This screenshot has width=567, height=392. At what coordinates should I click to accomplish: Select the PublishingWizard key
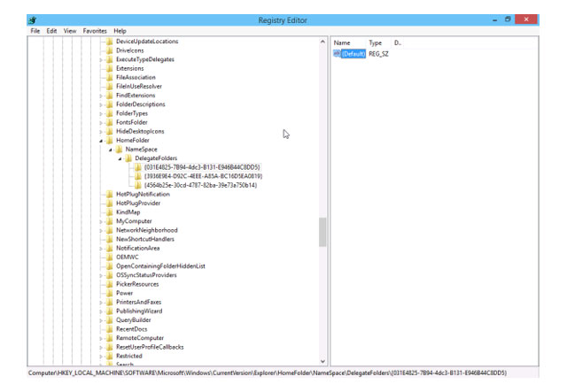pyautogui.click(x=139, y=311)
